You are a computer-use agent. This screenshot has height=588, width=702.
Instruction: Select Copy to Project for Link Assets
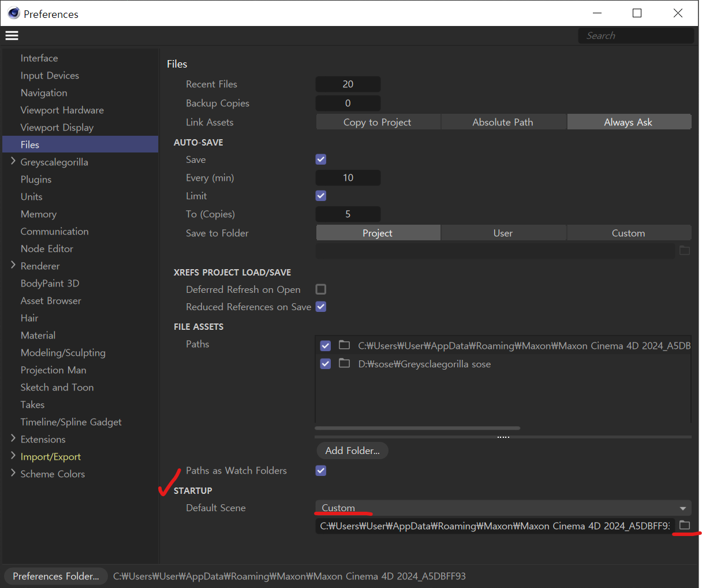click(x=378, y=122)
